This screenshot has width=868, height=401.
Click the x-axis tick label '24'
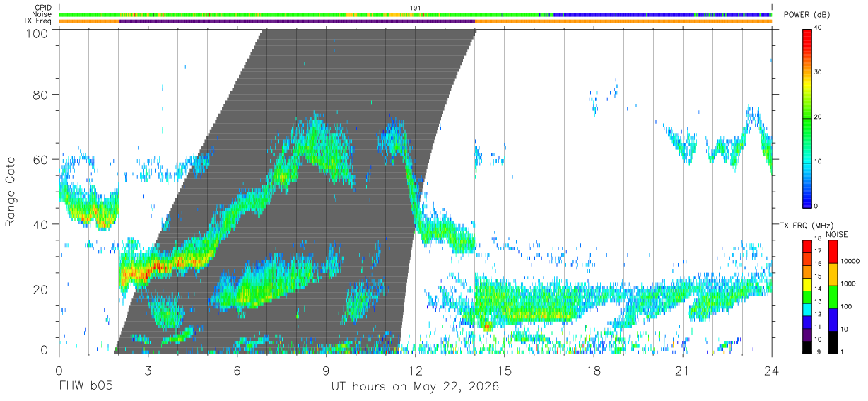[x=772, y=371]
